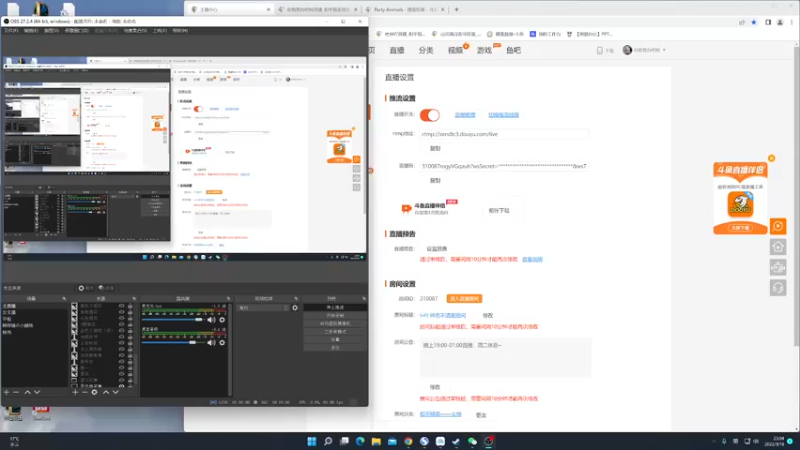Open Desktop Audio track settings gear
This screenshot has width=800, height=450.
[222, 343]
